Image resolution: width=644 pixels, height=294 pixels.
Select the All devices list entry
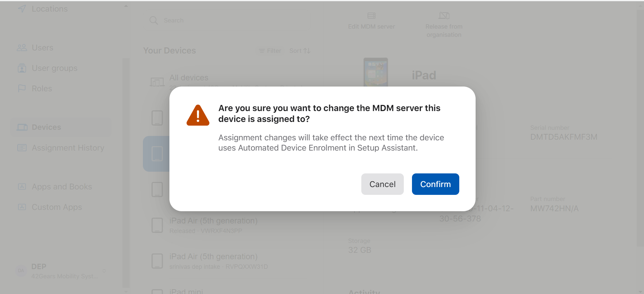189,78
